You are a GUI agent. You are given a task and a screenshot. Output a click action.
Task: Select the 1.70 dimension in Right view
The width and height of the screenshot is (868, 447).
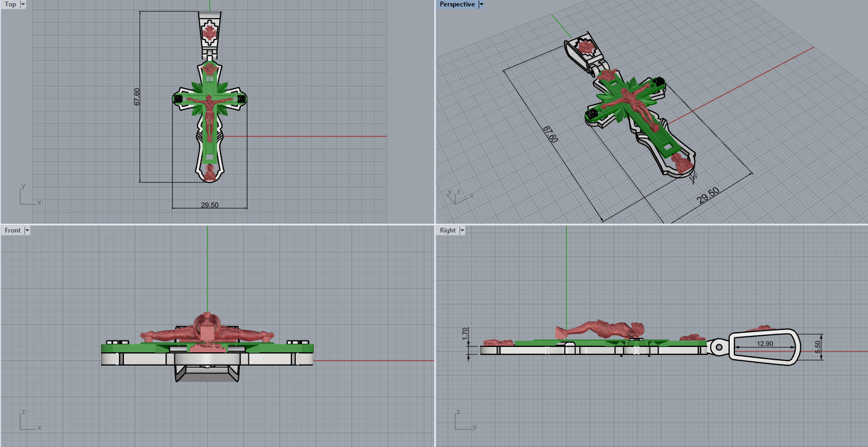pyautogui.click(x=465, y=334)
